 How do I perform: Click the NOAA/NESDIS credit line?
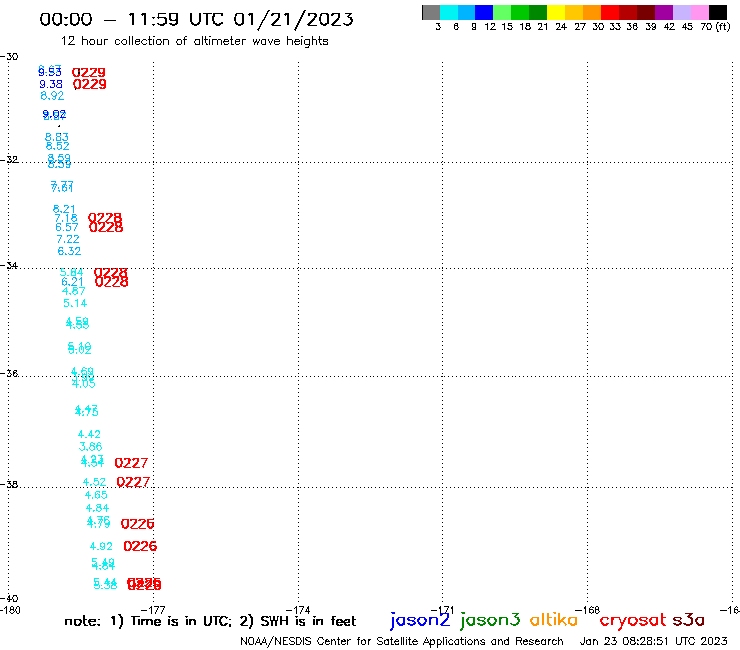402,641
